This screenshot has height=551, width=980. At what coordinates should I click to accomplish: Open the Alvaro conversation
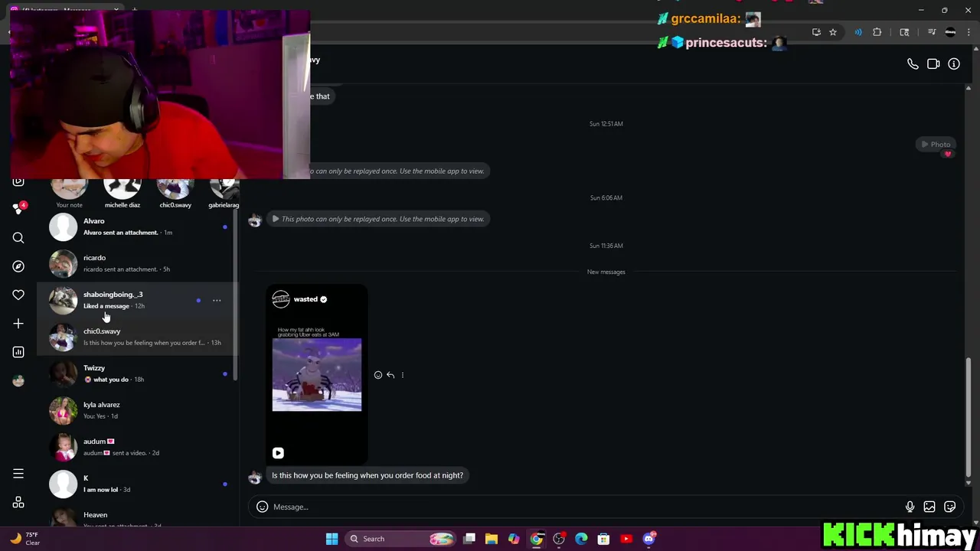click(x=138, y=227)
